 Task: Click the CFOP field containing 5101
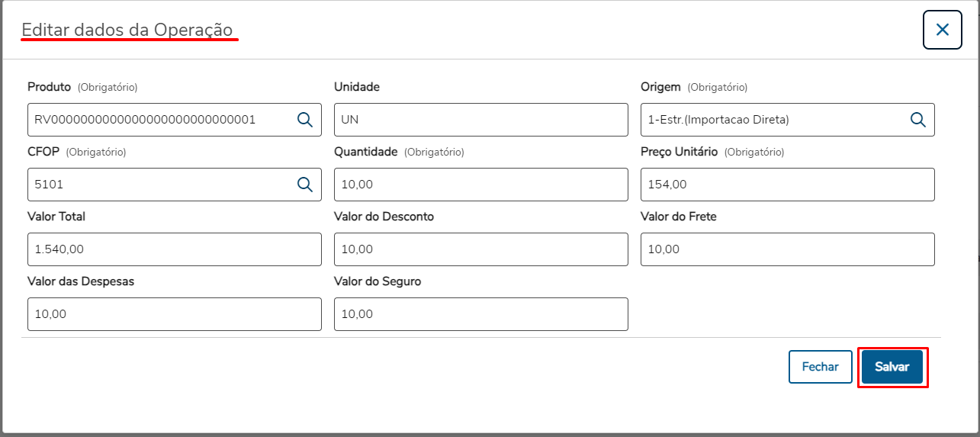pyautogui.click(x=160, y=185)
